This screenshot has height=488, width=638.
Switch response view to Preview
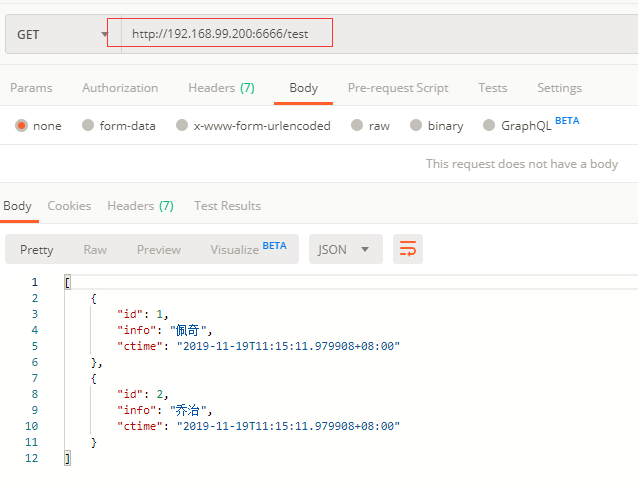pyautogui.click(x=159, y=249)
